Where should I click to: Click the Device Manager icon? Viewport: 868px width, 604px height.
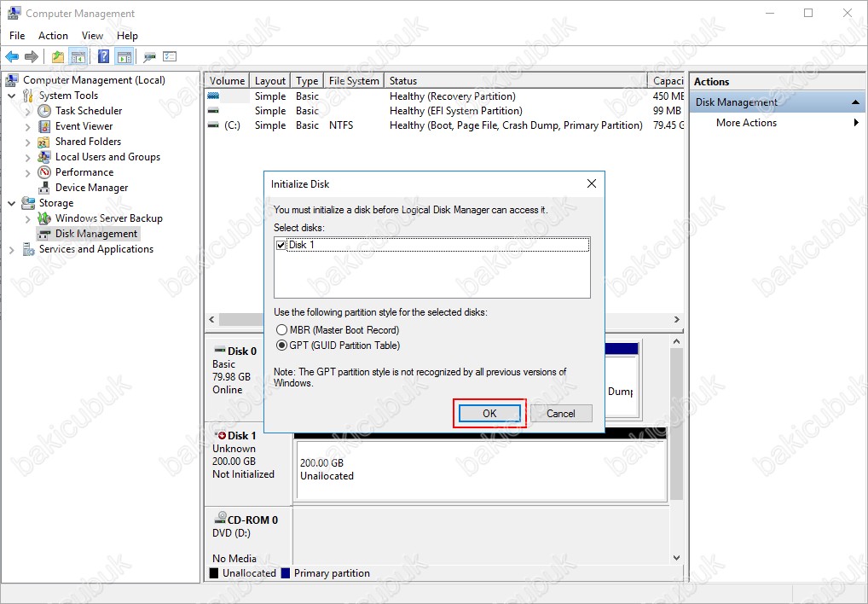(44, 188)
